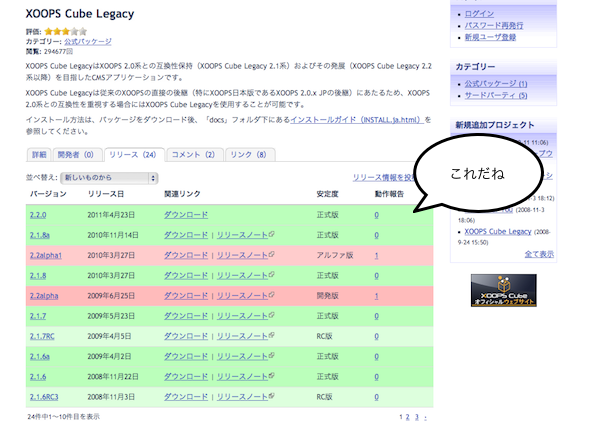Open 動作報告 count 1 for 2.2alpha 開発版
Viewport: 600px width, 421px height.
click(x=377, y=296)
